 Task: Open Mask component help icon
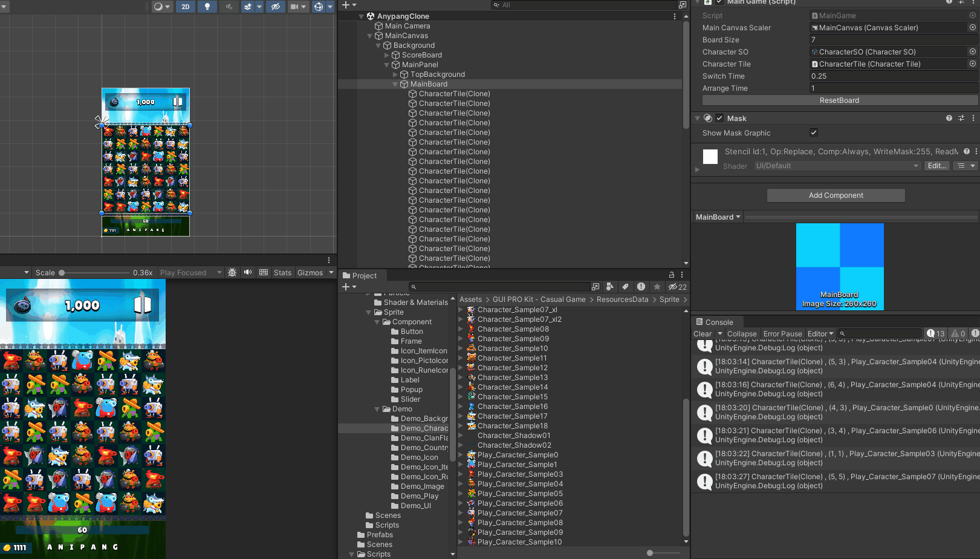pyautogui.click(x=949, y=119)
